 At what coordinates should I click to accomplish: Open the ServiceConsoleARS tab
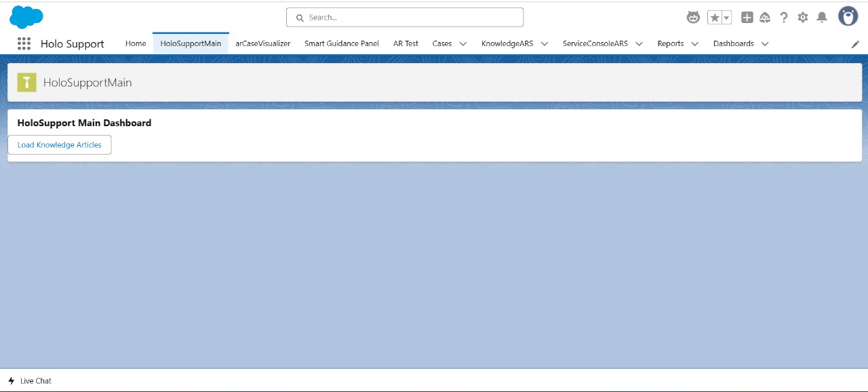(595, 43)
